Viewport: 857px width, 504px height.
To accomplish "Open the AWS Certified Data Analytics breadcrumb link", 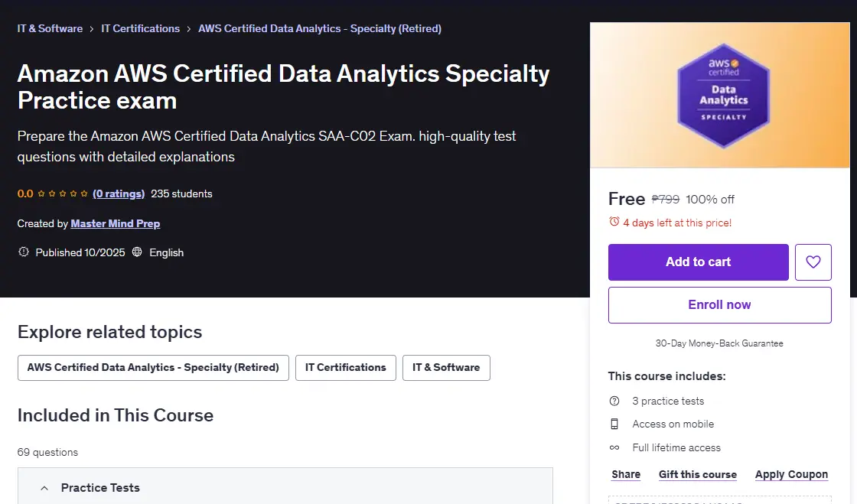I will (320, 28).
